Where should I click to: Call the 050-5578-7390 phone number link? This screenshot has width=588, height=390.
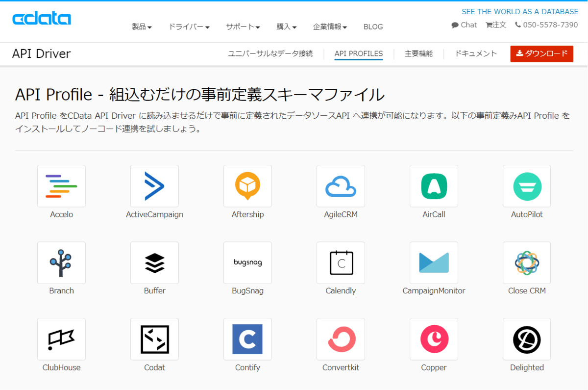pyautogui.click(x=546, y=25)
